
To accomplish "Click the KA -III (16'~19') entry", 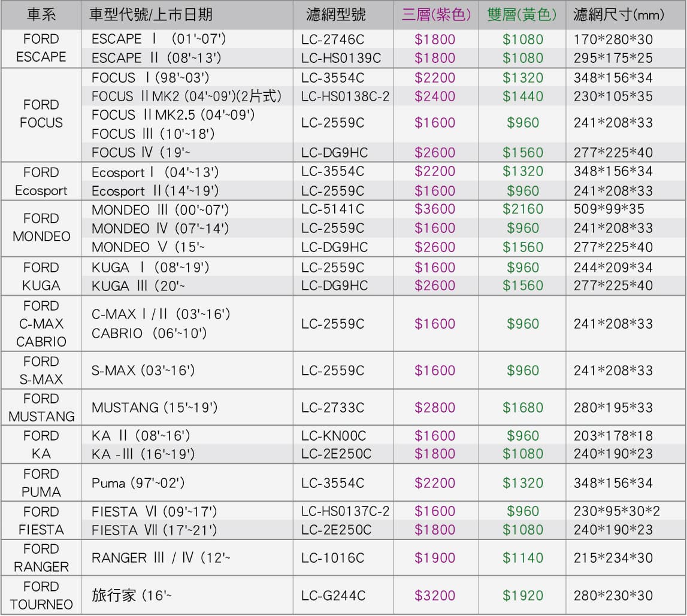I will point(143,454).
